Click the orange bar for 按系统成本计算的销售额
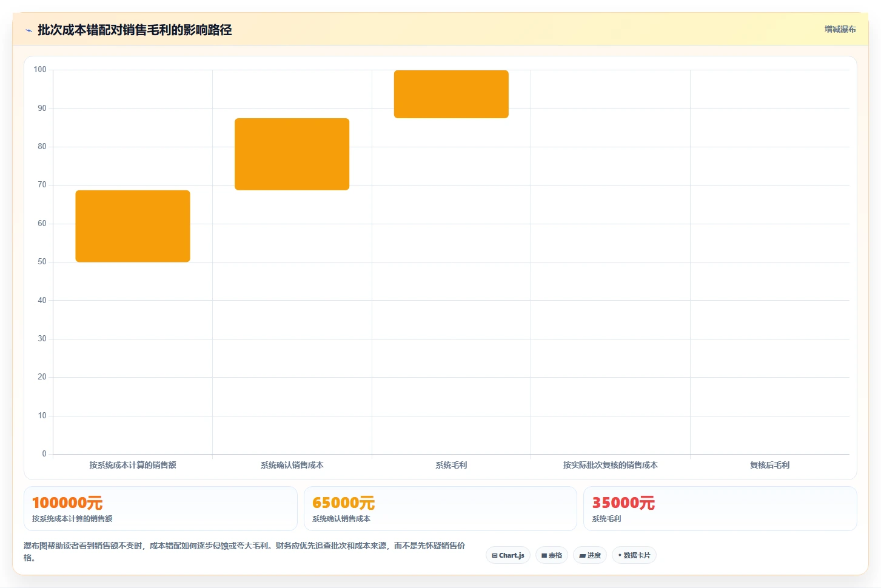The width and height of the screenshot is (881, 588). coord(133,226)
